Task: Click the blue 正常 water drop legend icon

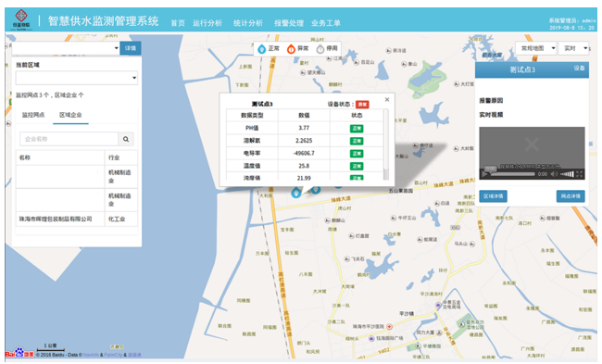Action: [262, 49]
